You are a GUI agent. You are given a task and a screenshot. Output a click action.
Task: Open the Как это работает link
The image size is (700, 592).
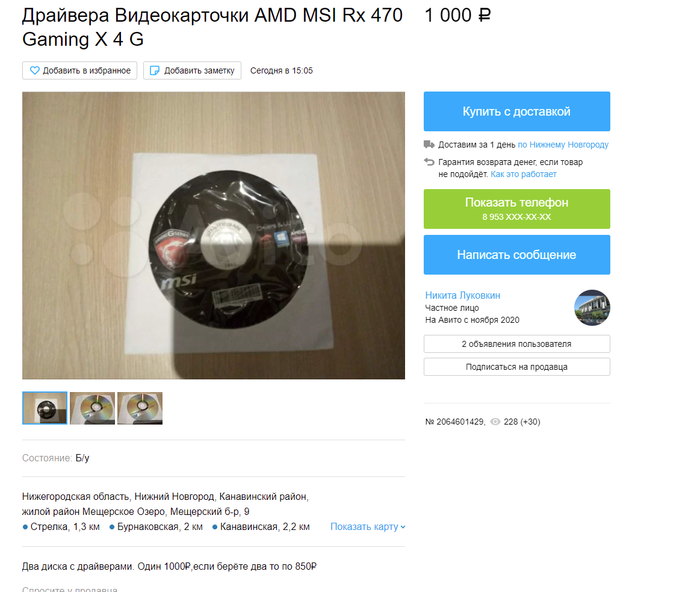(523, 174)
